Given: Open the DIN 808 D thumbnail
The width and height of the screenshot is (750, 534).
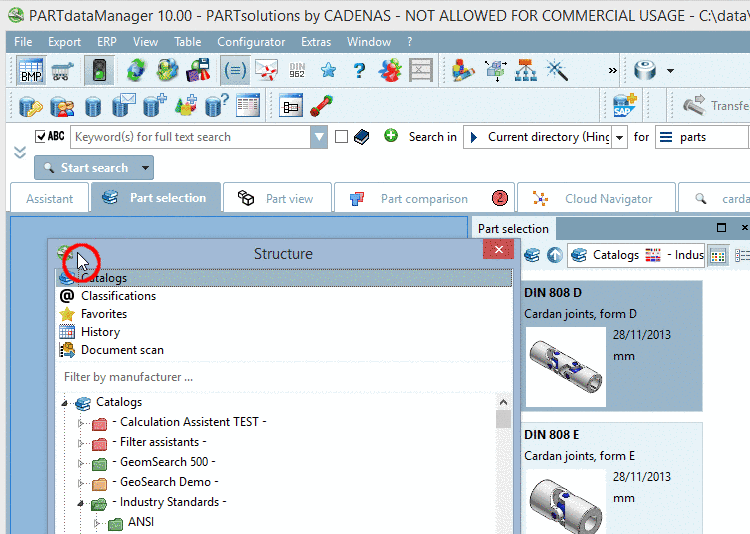Looking at the screenshot, I should pos(566,367).
